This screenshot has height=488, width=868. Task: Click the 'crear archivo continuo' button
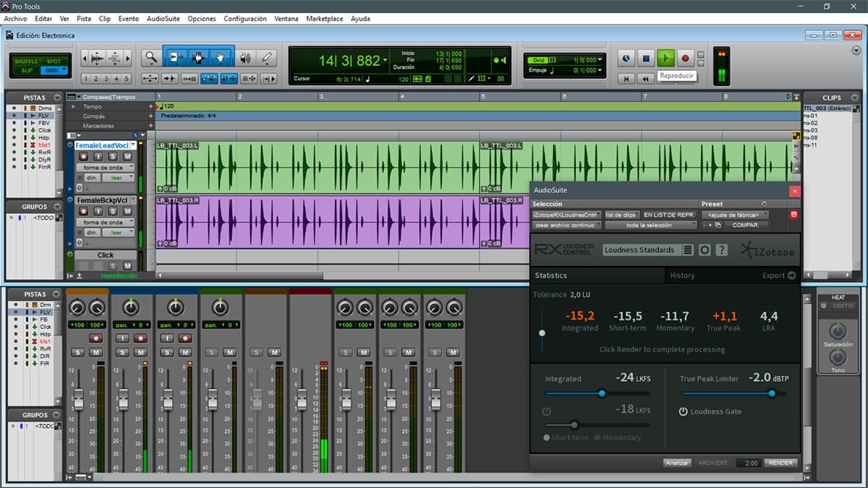tap(567, 225)
